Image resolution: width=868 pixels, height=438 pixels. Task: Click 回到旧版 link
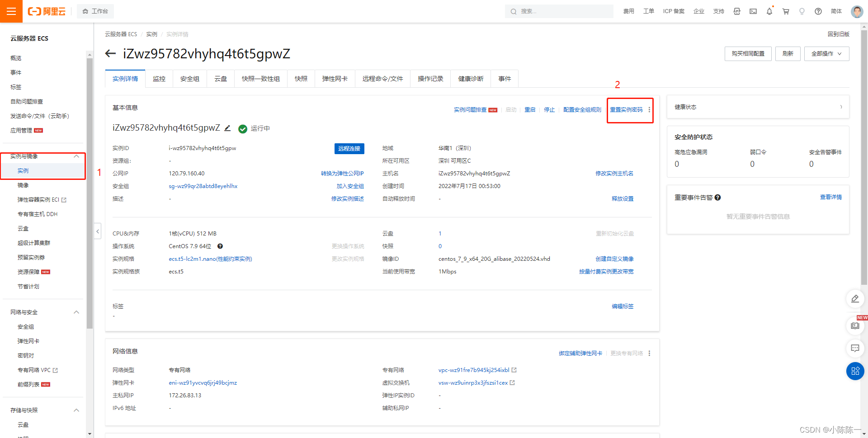pyautogui.click(x=839, y=34)
